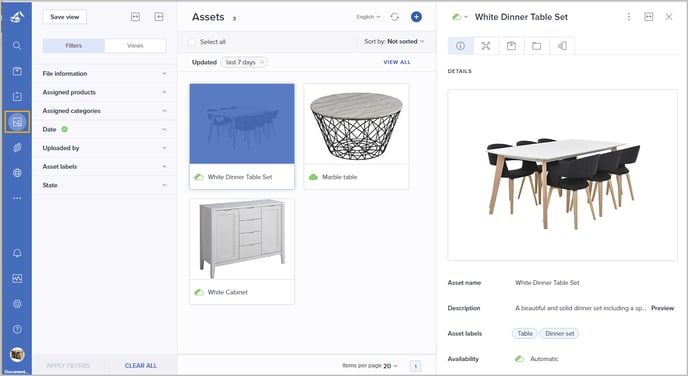Viewport: 688px width, 376px height.
Task: Expand the File information filter
Action: coord(104,74)
